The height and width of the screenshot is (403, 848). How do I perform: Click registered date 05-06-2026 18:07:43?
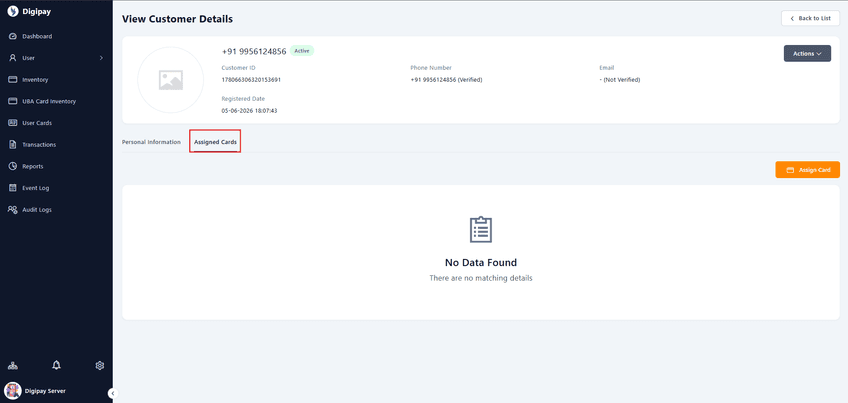pos(249,110)
